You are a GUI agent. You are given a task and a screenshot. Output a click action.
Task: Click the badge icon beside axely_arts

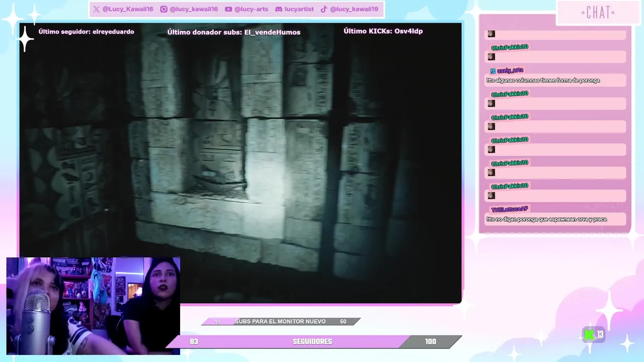[493, 71]
